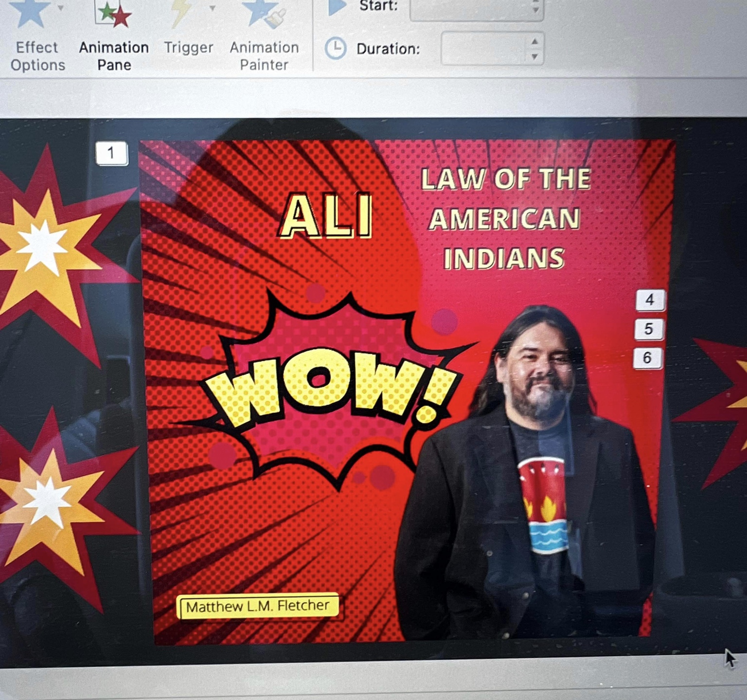Click the Trigger lightning bolt icon
Screen dimensions: 747x700
click(180, 12)
